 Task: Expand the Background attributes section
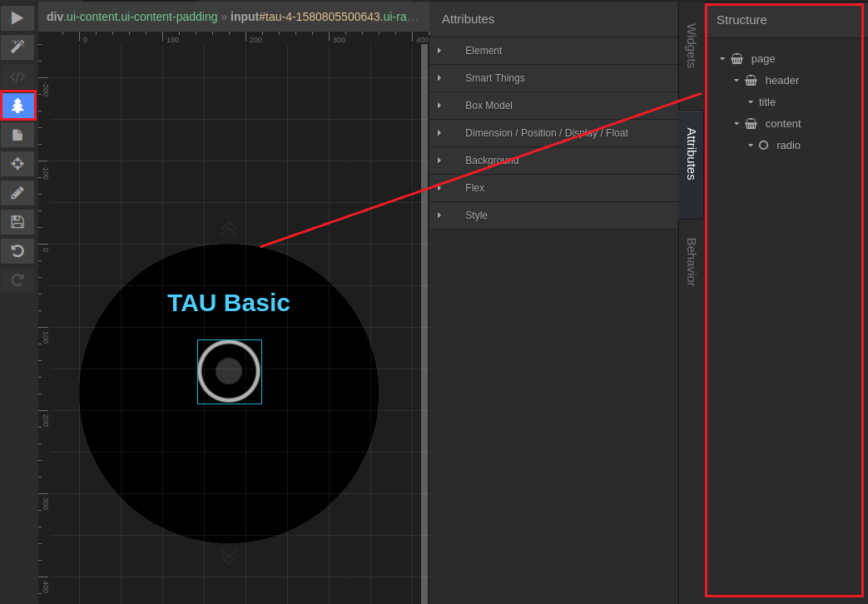pyautogui.click(x=491, y=161)
